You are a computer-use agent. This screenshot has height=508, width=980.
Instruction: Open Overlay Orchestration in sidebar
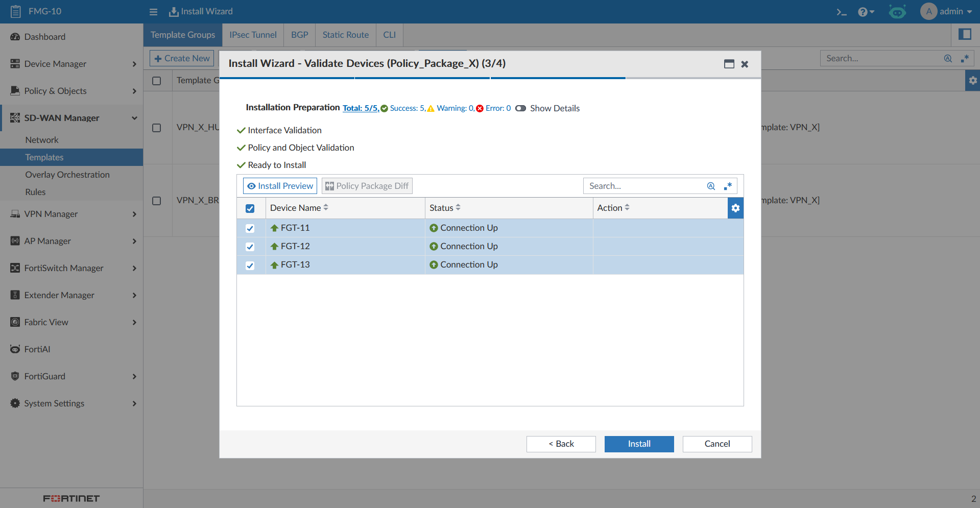click(x=67, y=175)
